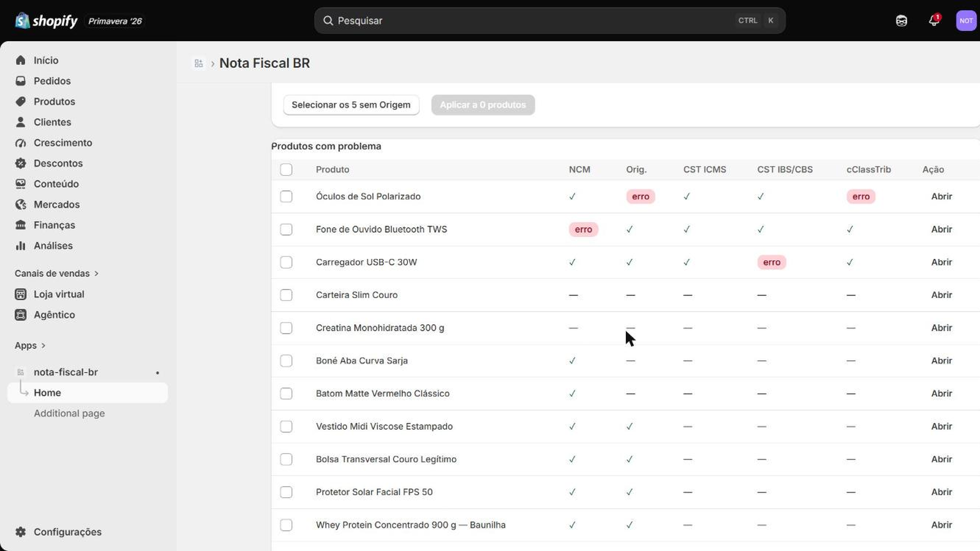Open Additional page in app nav

[x=88, y=413]
